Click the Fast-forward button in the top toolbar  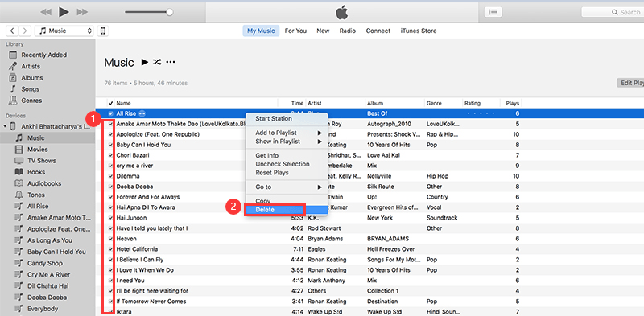[82, 12]
